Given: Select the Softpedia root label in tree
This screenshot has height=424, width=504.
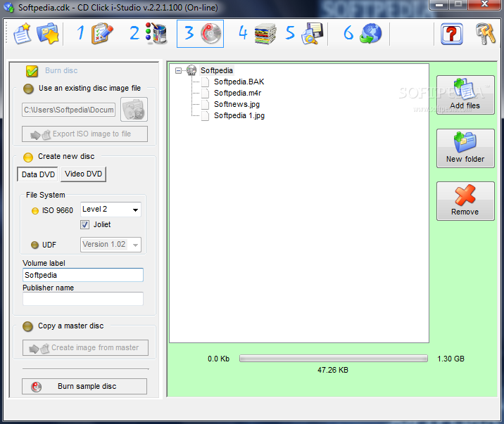Looking at the screenshot, I should (217, 70).
